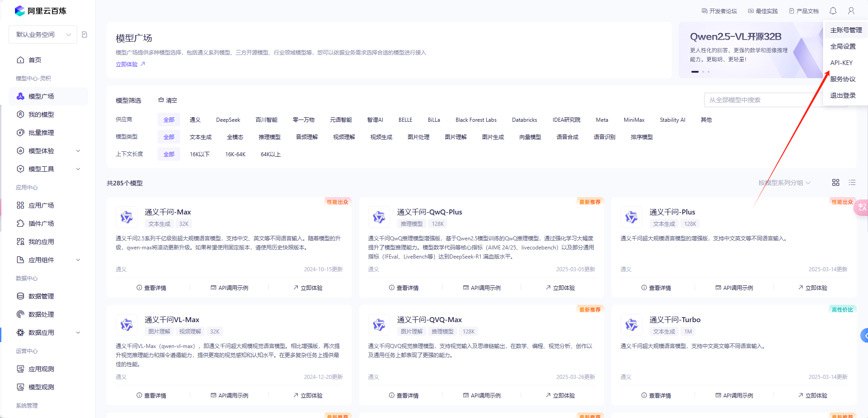
Task: Click the Qwen2.5-VL开源32B banner
Action: [x=750, y=50]
